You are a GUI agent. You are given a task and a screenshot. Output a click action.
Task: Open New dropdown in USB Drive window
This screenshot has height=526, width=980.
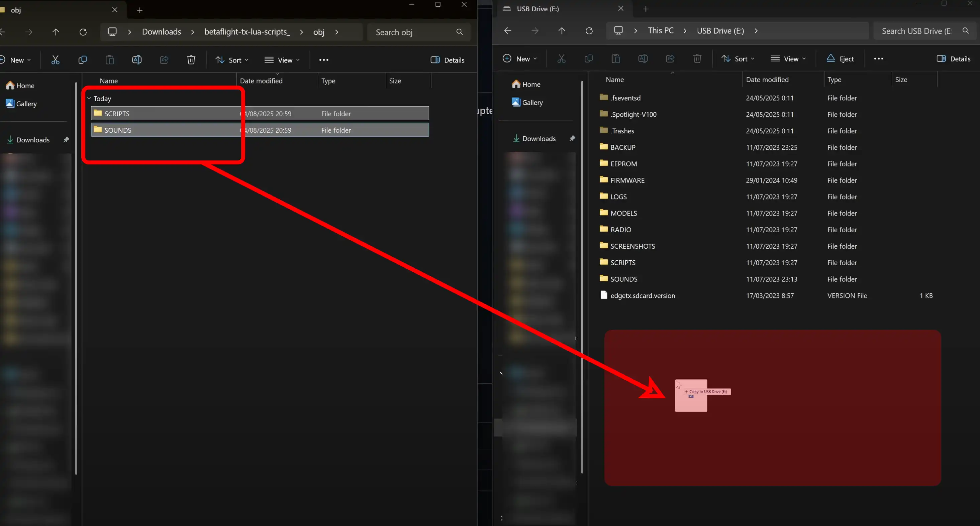pyautogui.click(x=520, y=59)
